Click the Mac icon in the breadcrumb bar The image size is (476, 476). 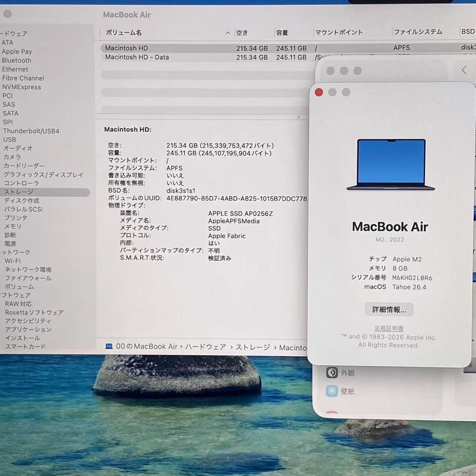coord(109,346)
